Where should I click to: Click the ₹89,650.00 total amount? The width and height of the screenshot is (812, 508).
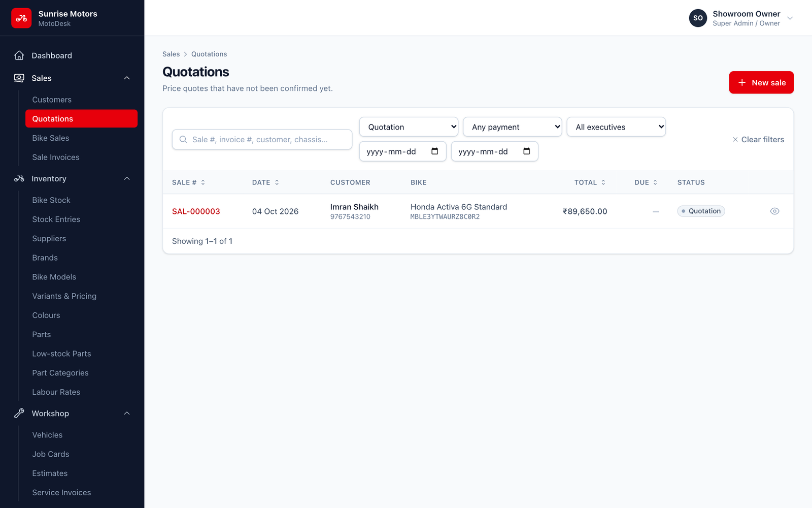pyautogui.click(x=585, y=211)
